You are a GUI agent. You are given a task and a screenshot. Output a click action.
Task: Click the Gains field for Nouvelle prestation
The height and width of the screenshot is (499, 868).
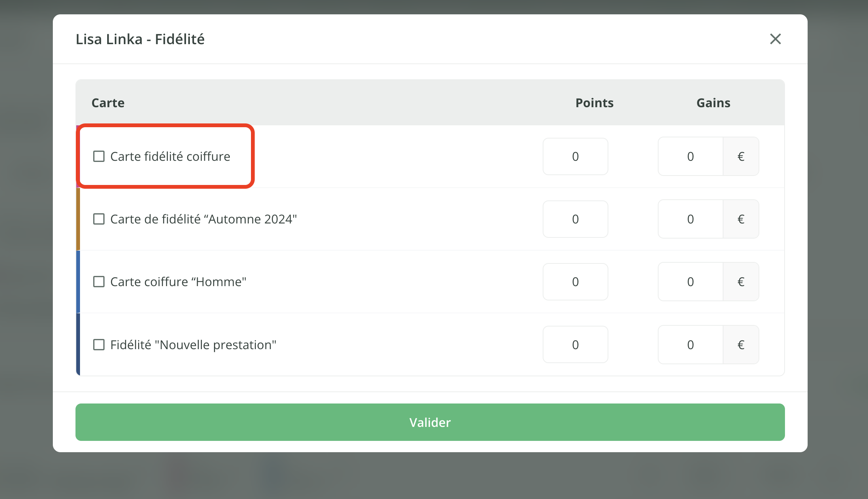[690, 345]
